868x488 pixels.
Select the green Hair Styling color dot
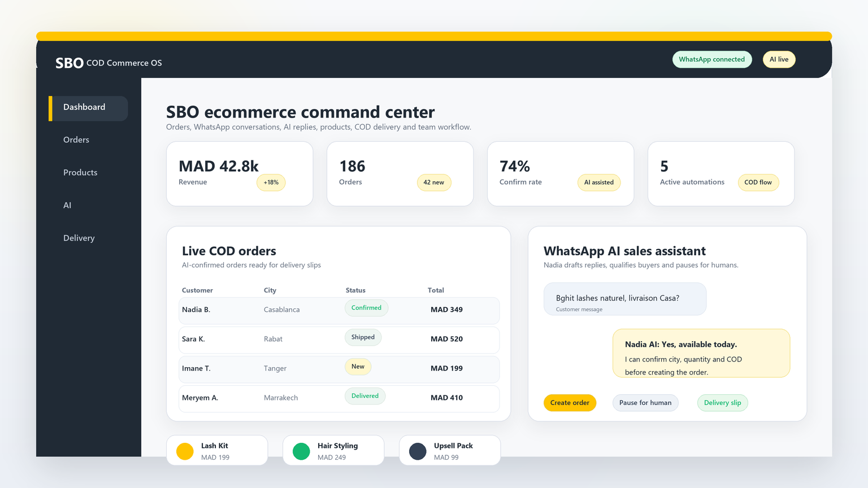(x=301, y=451)
